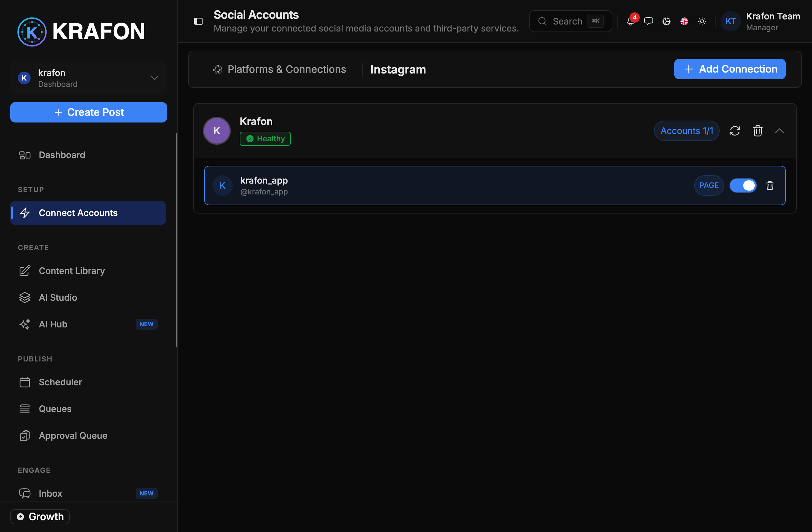
Task: Open the settings gear icon
Action: pyautogui.click(x=666, y=21)
